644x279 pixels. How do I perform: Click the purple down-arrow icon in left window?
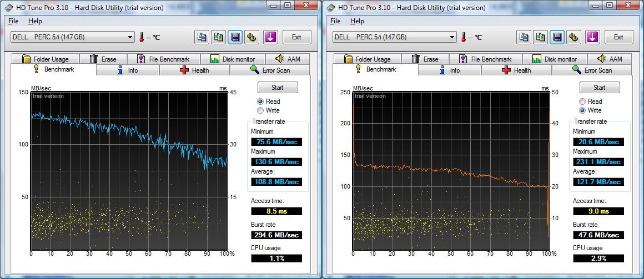[x=270, y=37]
